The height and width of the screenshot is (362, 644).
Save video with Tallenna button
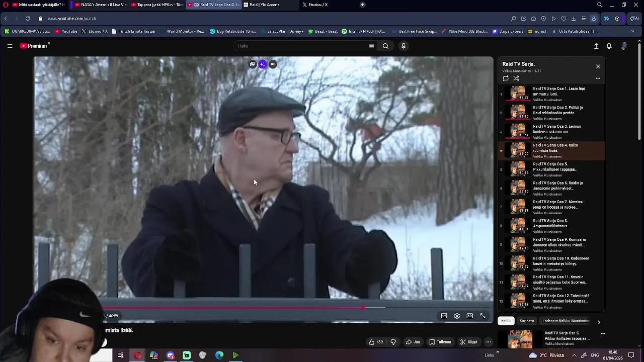440,342
